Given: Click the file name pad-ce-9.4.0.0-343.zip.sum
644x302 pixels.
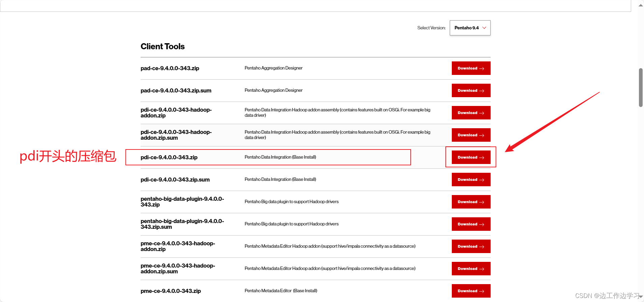Looking at the screenshot, I should coord(176,90).
